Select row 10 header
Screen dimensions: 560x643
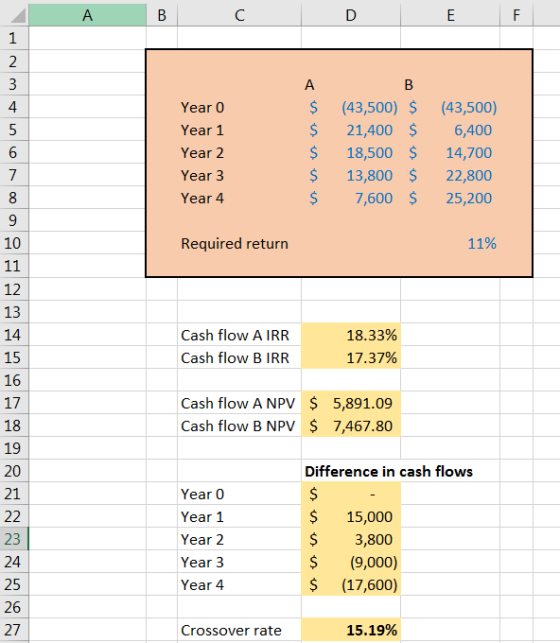tap(14, 243)
